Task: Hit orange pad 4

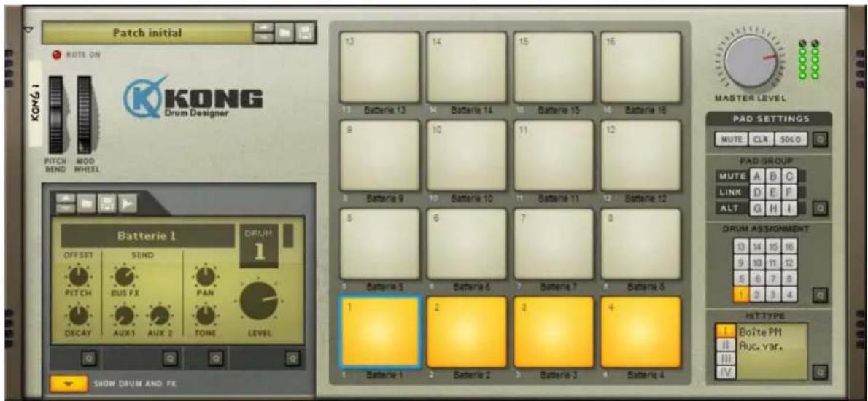Action: (641, 332)
